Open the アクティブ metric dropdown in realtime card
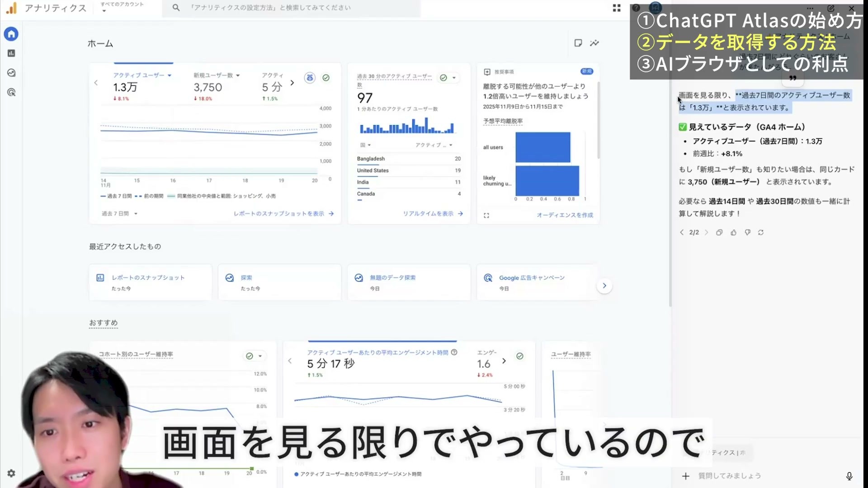This screenshot has height=488, width=868. (434, 145)
